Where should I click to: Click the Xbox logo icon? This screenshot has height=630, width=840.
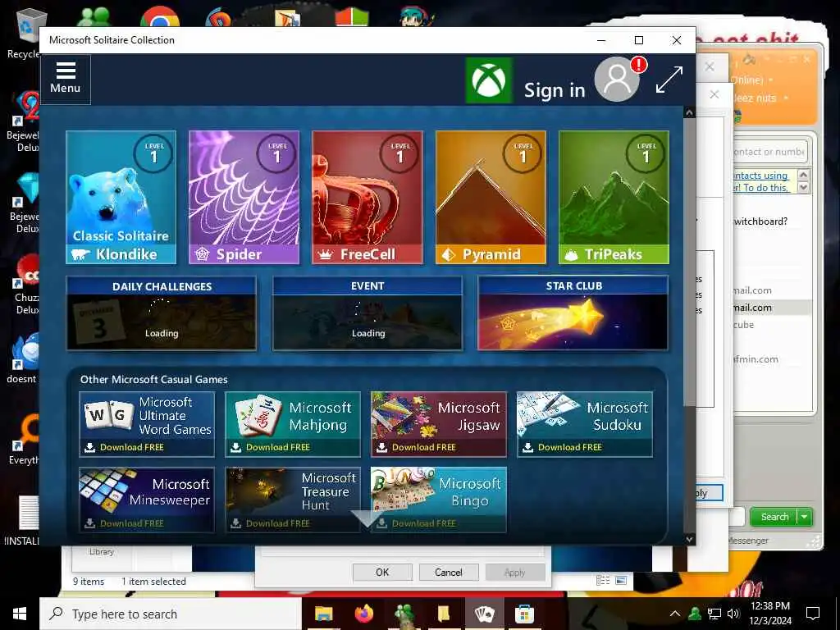(489, 80)
